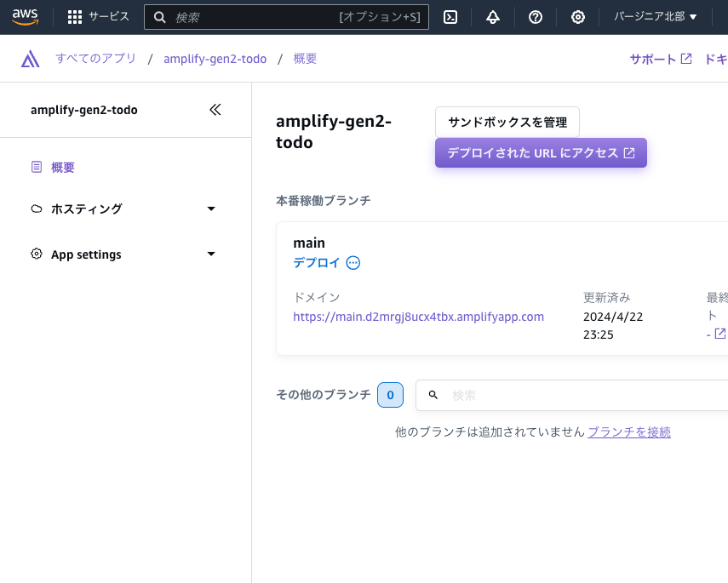Click the magnifier icon in top search
Screen dimensions: 728x583
tap(160, 17)
